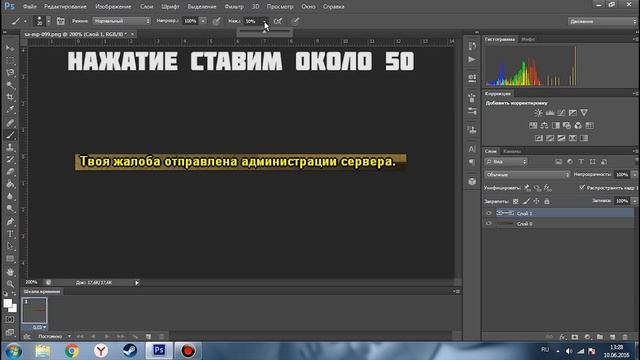Open looping options Постоянно dropdown

click(54, 336)
